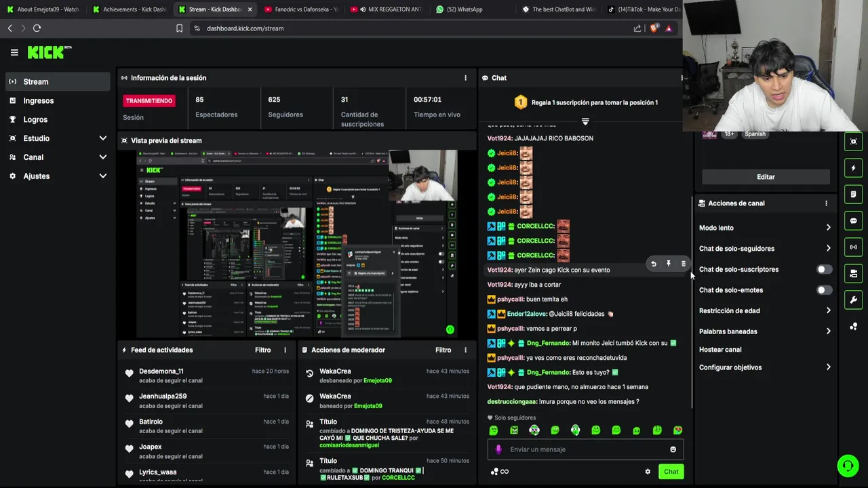Open the Configurar objetivos settings
Image resolution: width=868 pixels, height=488 pixels.
tap(765, 367)
